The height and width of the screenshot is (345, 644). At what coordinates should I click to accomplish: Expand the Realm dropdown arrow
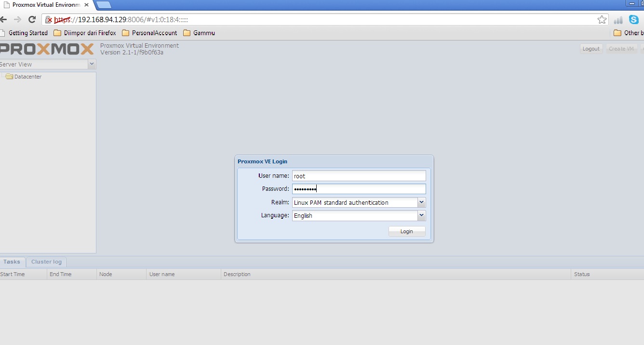pos(421,202)
